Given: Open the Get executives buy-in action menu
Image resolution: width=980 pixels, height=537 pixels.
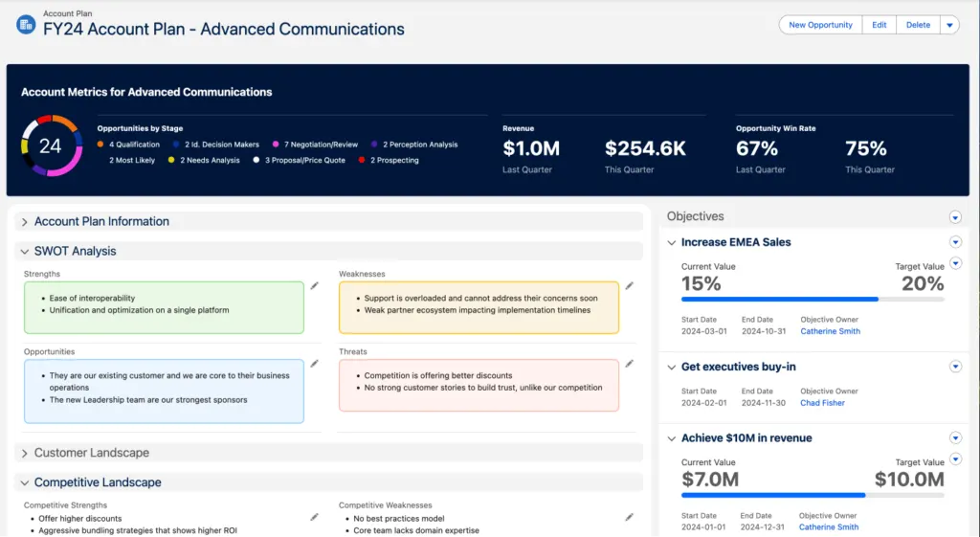Looking at the screenshot, I should (x=954, y=367).
